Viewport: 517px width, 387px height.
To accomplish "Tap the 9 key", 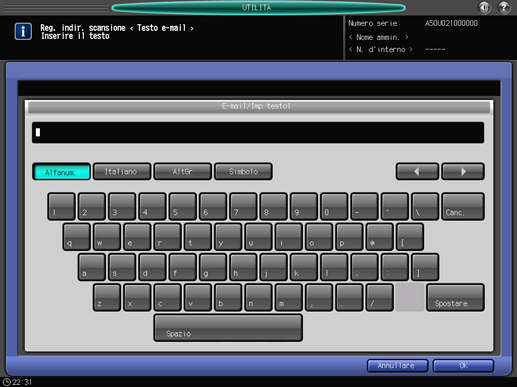I will point(304,206).
